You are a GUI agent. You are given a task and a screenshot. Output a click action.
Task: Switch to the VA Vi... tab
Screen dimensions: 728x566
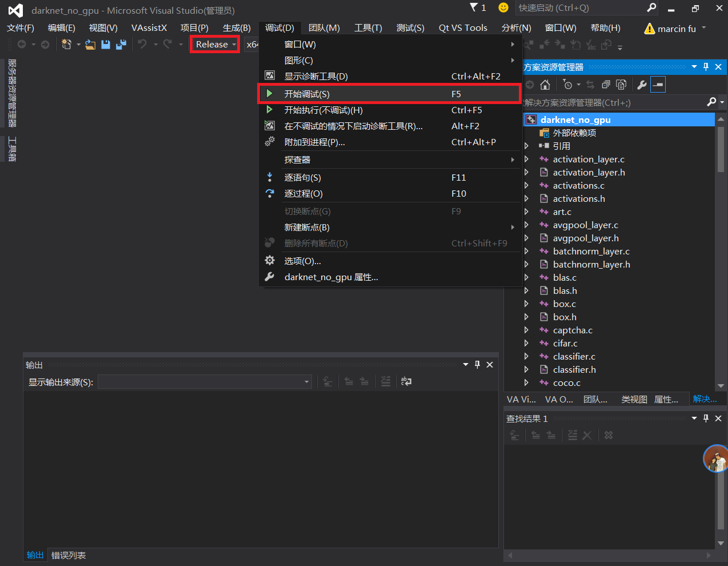coord(521,399)
